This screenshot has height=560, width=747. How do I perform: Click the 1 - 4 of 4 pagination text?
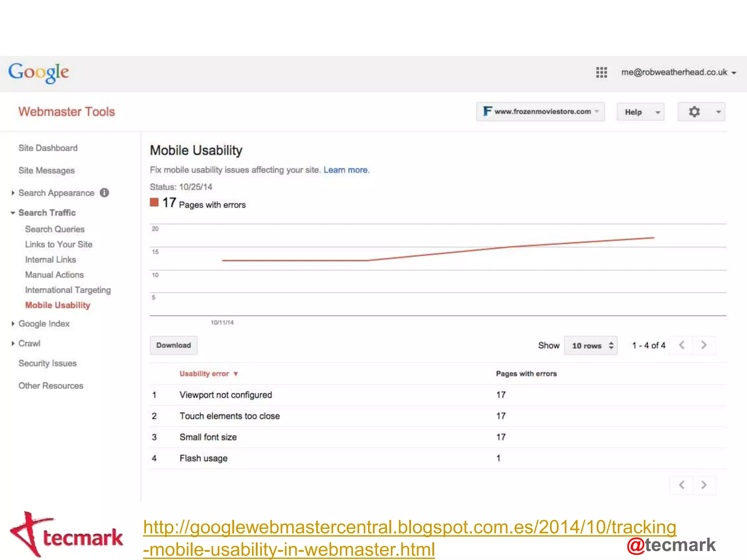[x=649, y=345]
